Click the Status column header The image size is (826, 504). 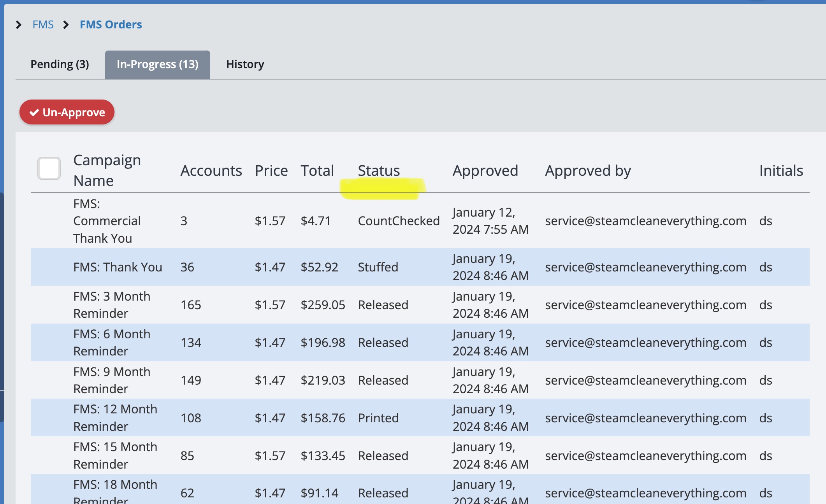(379, 171)
